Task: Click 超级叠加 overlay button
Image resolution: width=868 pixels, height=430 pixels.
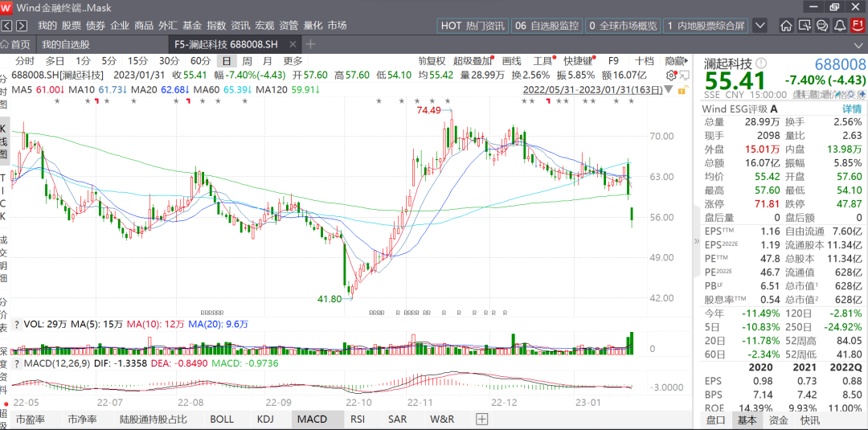Action: (x=473, y=61)
